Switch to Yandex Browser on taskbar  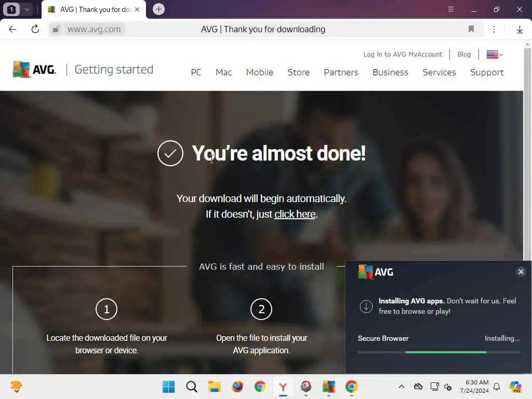coord(283,387)
